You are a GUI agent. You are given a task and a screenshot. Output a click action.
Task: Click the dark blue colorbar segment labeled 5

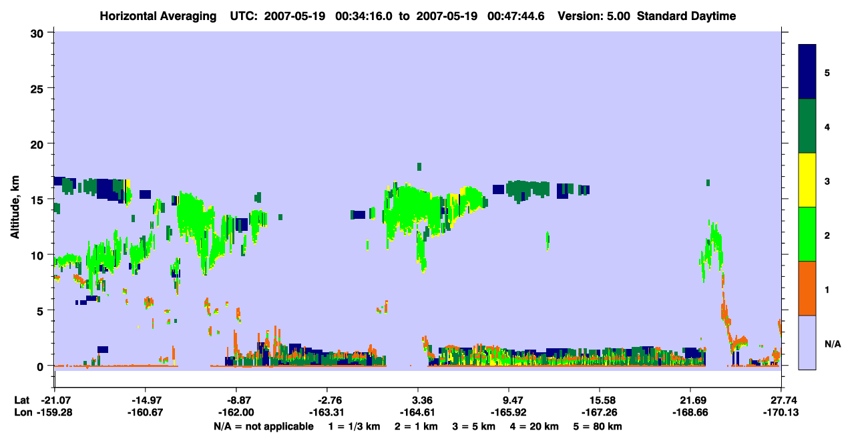[x=808, y=72]
